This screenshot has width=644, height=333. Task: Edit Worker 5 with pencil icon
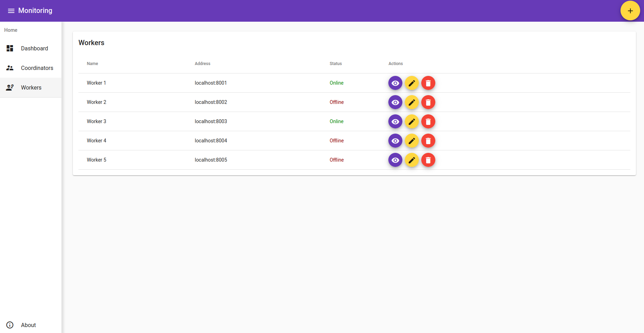pyautogui.click(x=411, y=160)
